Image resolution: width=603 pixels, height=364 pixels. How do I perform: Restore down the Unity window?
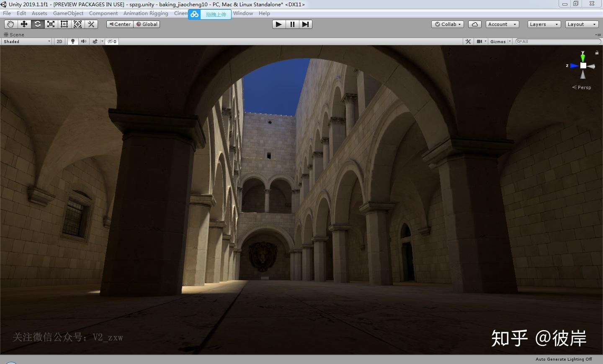pos(576,4)
